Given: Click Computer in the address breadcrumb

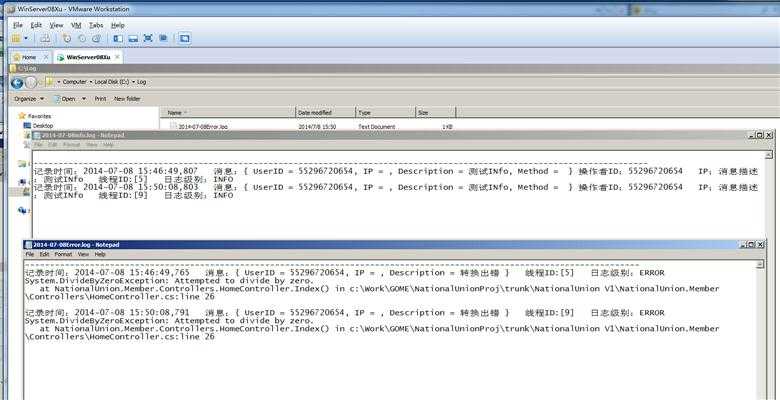Looking at the screenshot, I should coord(74,82).
